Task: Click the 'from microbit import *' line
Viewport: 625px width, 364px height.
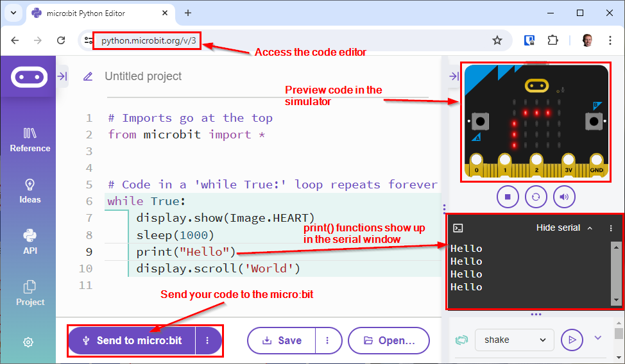Action: click(x=187, y=135)
